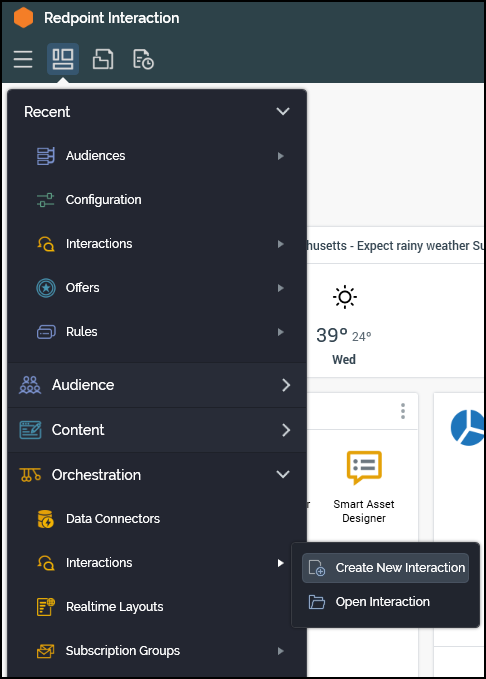Click the hamburger menu icon

tap(23, 59)
